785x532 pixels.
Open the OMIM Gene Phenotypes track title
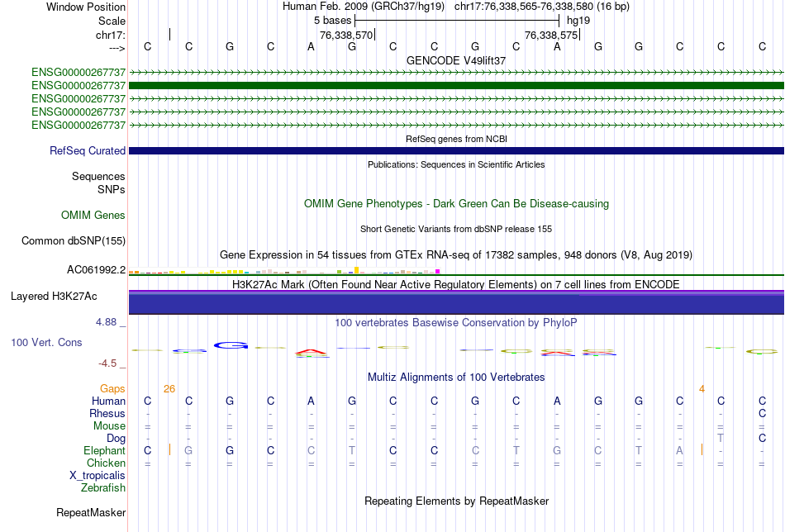click(x=456, y=204)
